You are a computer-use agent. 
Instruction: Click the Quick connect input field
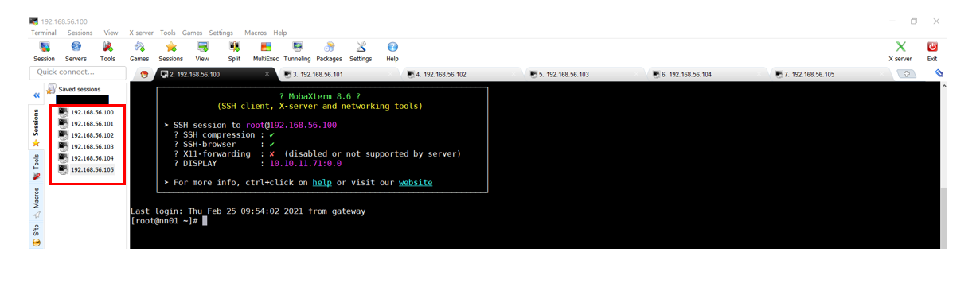(x=77, y=72)
